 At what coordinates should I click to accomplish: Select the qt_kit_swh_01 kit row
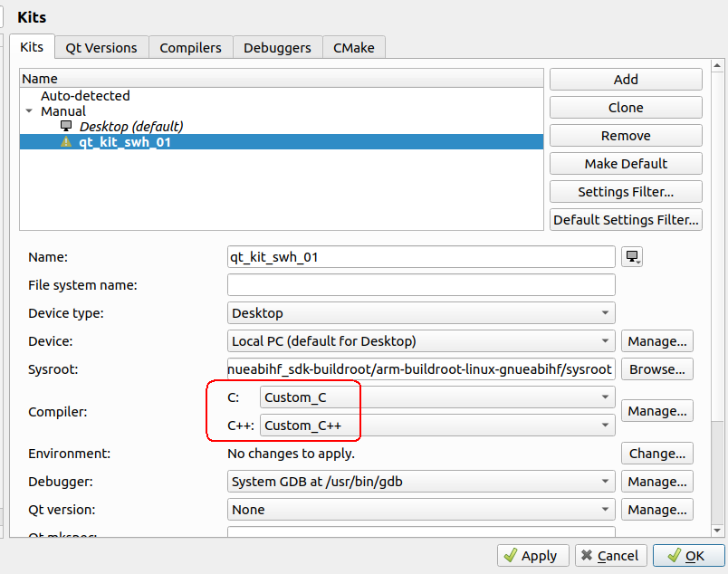(282, 141)
